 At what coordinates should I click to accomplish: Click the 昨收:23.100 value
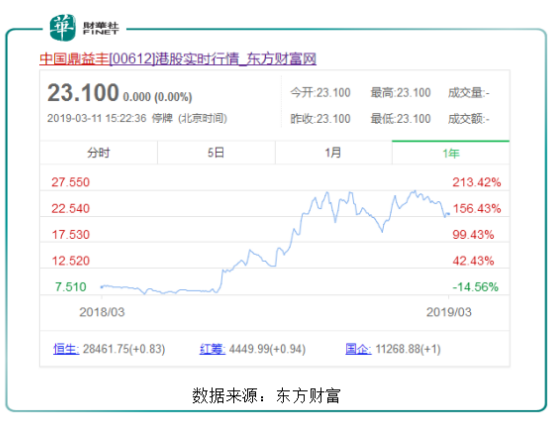click(x=320, y=119)
